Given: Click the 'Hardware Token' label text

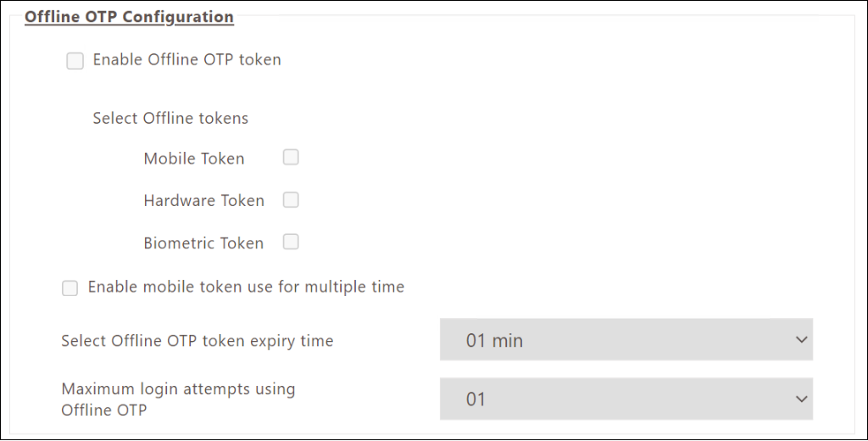Looking at the screenshot, I should 204,201.
